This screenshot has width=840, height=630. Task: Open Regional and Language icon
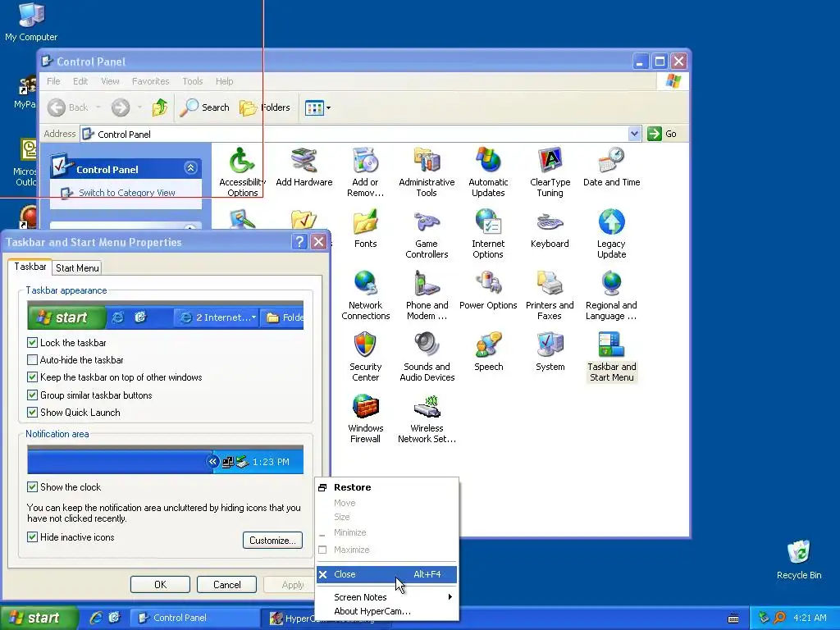click(612, 295)
